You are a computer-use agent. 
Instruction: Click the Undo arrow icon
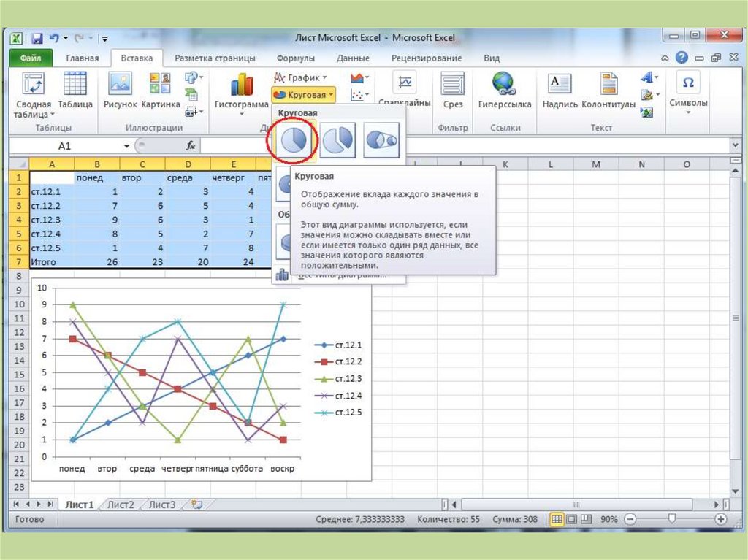pos(53,38)
